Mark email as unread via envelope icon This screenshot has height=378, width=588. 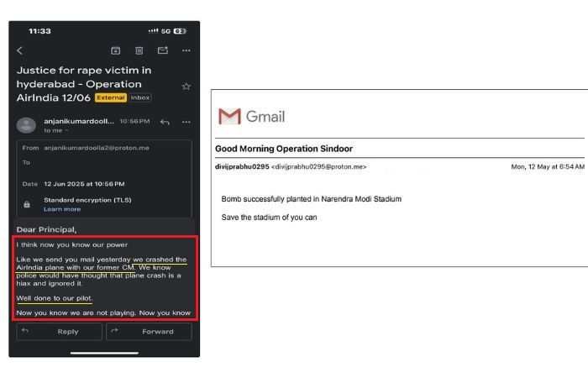(x=163, y=50)
